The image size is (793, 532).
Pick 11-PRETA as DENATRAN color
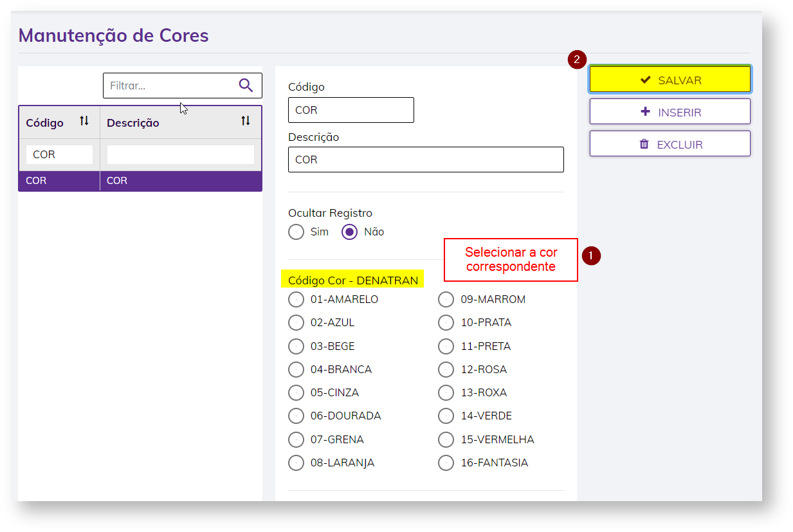point(446,347)
